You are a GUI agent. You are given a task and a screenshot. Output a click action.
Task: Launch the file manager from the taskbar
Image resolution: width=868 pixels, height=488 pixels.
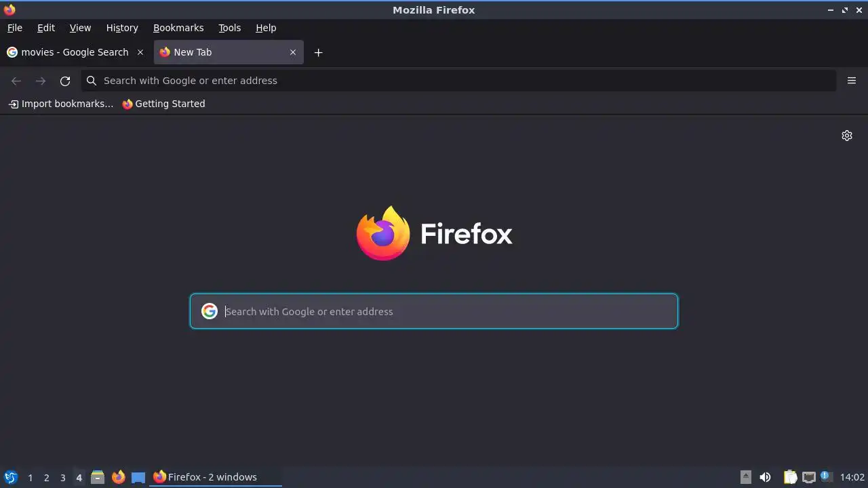[98, 477]
